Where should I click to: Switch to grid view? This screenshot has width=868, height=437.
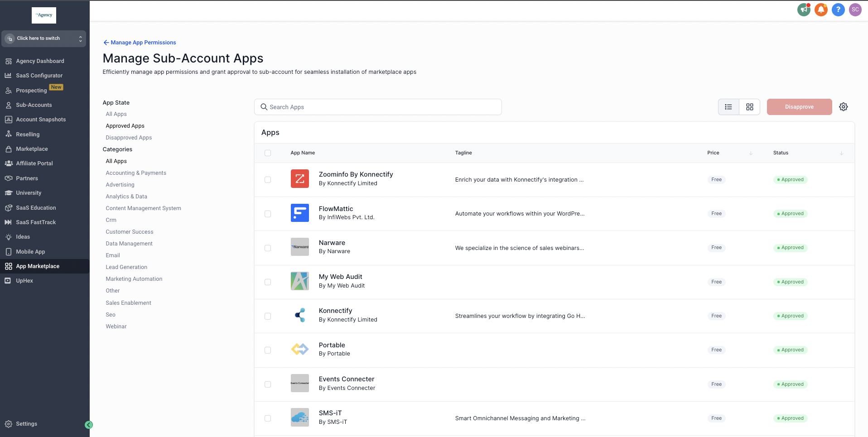(x=750, y=107)
